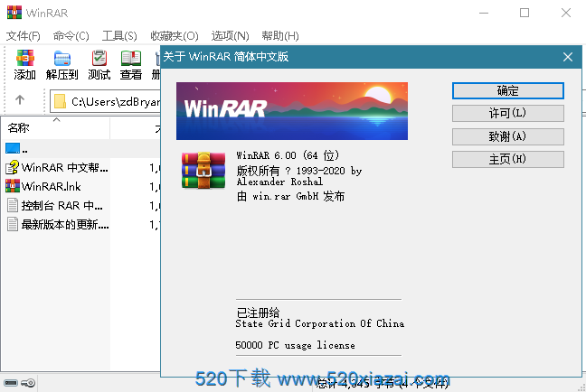586x392 pixels.
Task: Sort by the 名称 column header
Action: tap(55, 128)
